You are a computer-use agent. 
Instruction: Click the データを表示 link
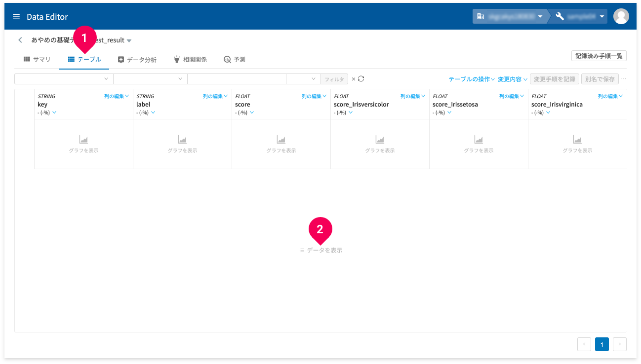pyautogui.click(x=321, y=251)
